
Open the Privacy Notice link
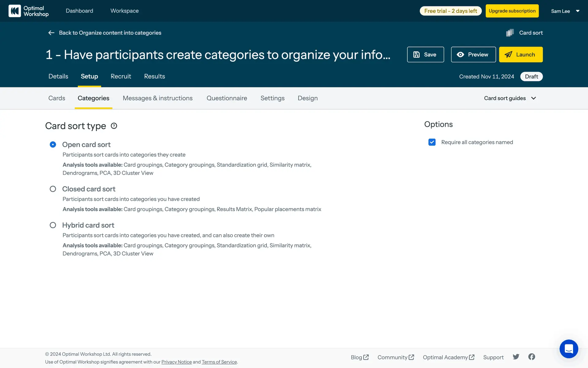(x=176, y=362)
